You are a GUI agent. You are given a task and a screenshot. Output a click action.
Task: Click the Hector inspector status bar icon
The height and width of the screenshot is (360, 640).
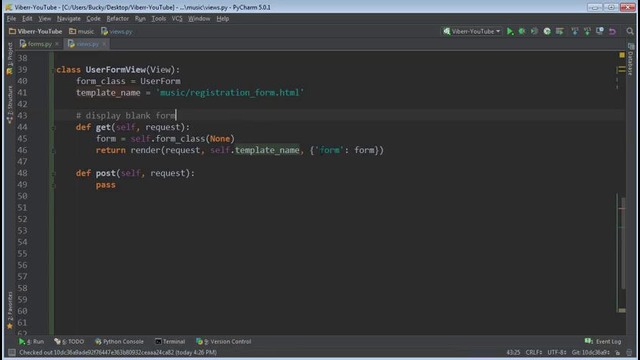[x=630, y=353]
